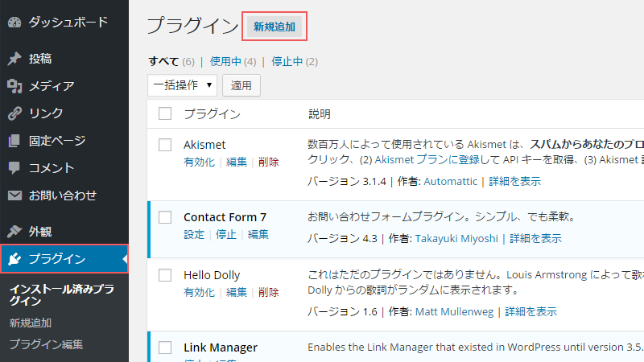Image resolution: width=644 pixels, height=362 pixels.
Task: Open the paintbrush 外観 icon
Action: (x=14, y=232)
